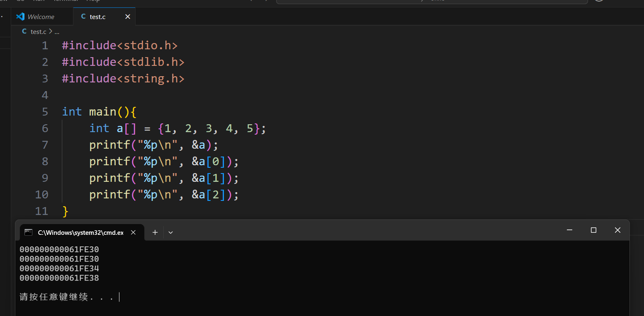This screenshot has height=316, width=644.
Task: Select the cmd.exe terminal tab title
Action: 80,232
